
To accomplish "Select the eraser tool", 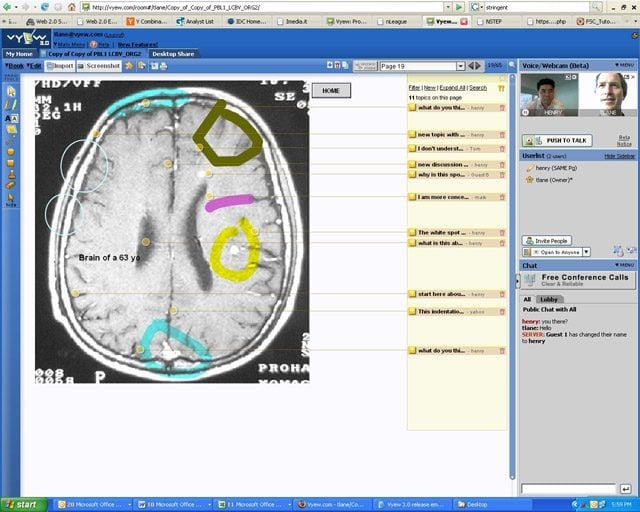I will 11,185.
